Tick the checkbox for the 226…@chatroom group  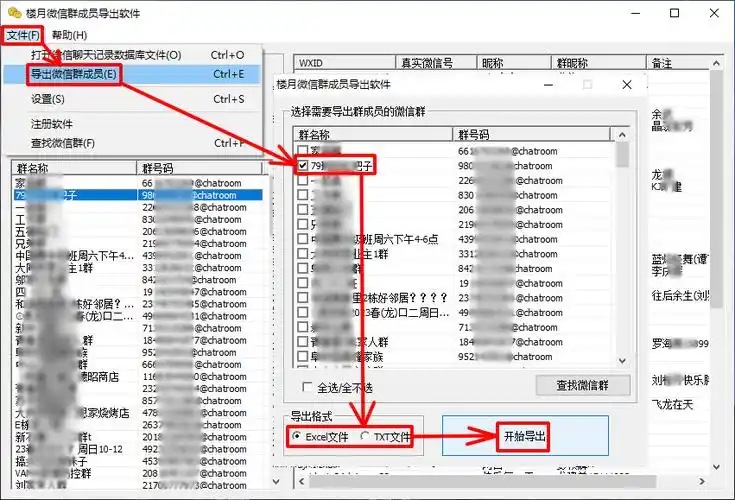(303, 180)
